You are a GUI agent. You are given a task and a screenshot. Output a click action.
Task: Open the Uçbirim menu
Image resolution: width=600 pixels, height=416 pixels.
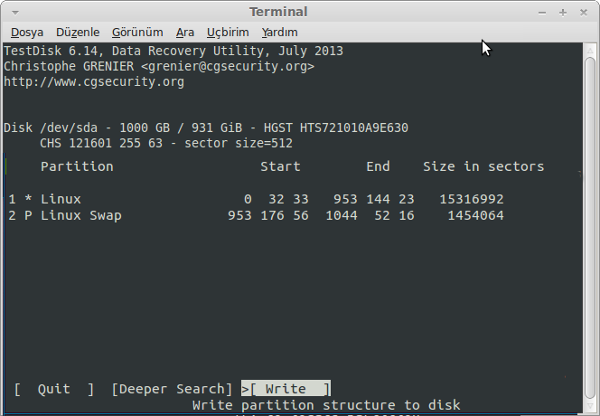pyautogui.click(x=228, y=33)
